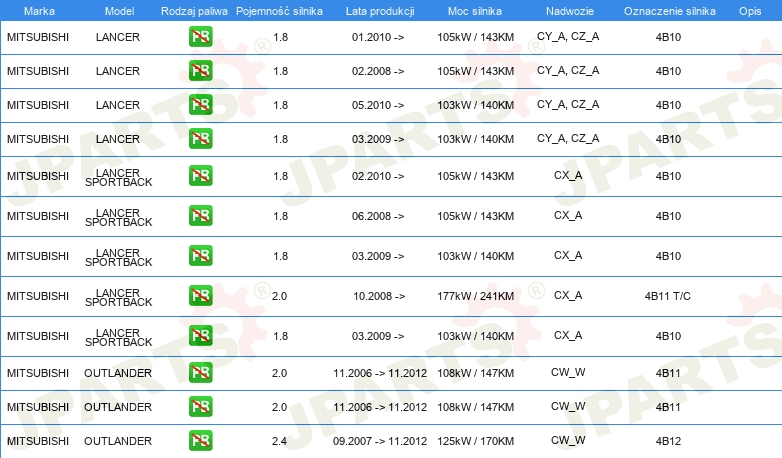Select the production date 06.2008 -> cell

[378, 216]
